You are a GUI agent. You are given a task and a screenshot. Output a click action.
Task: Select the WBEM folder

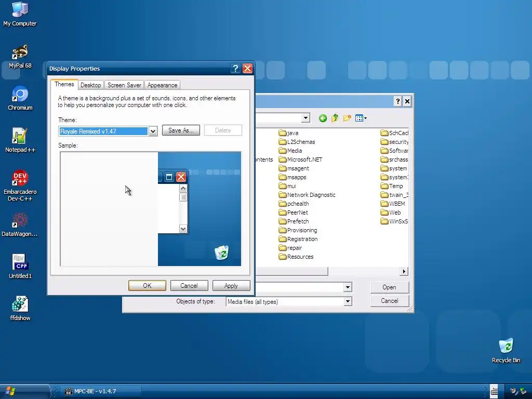(393, 204)
